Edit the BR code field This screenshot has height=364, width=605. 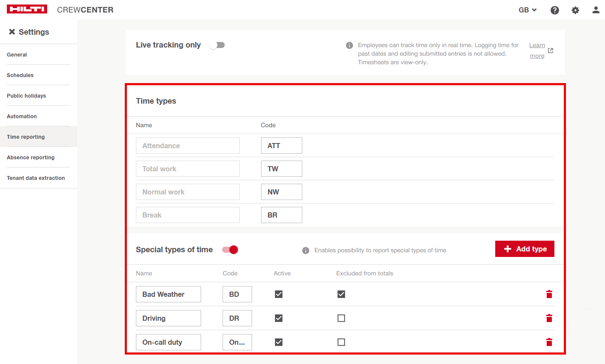pyautogui.click(x=282, y=215)
